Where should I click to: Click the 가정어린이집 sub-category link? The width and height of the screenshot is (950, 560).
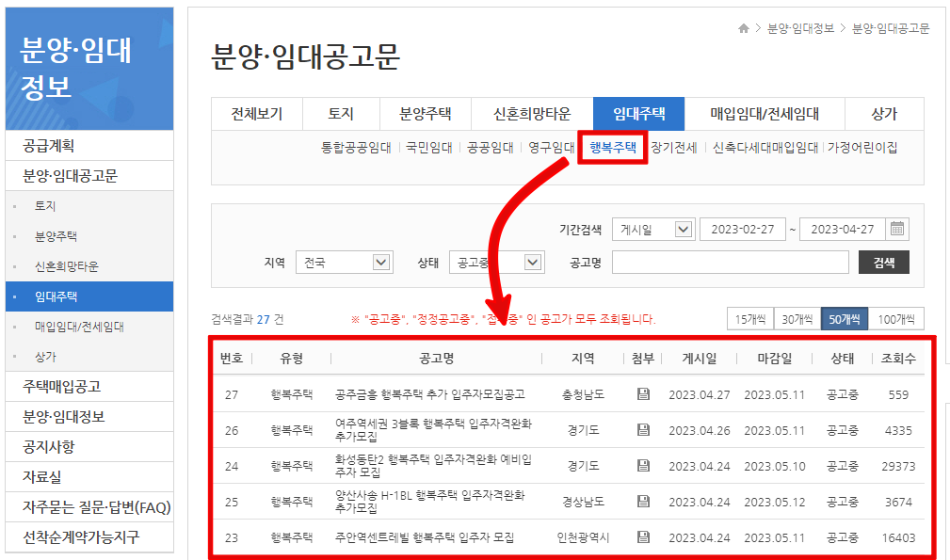pyautogui.click(x=862, y=148)
